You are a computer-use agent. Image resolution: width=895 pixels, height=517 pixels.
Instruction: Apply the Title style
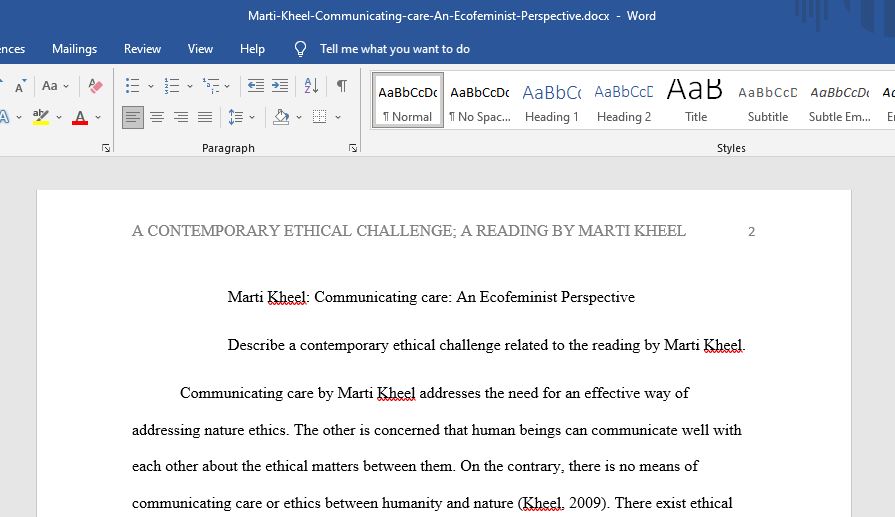point(695,100)
